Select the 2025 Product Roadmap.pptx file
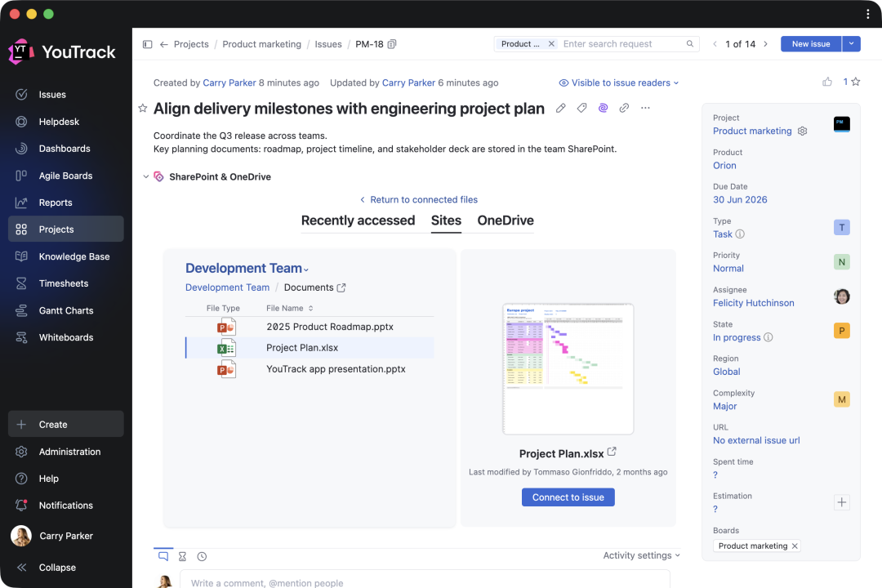This screenshot has height=588, width=882. pyautogui.click(x=310, y=327)
